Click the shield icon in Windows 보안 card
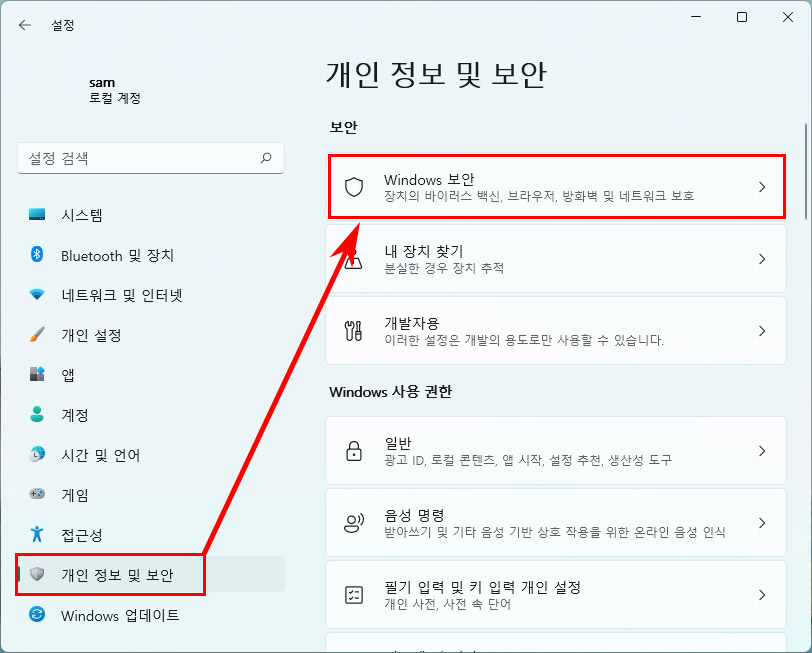The width and height of the screenshot is (812, 653). pyautogui.click(x=354, y=187)
